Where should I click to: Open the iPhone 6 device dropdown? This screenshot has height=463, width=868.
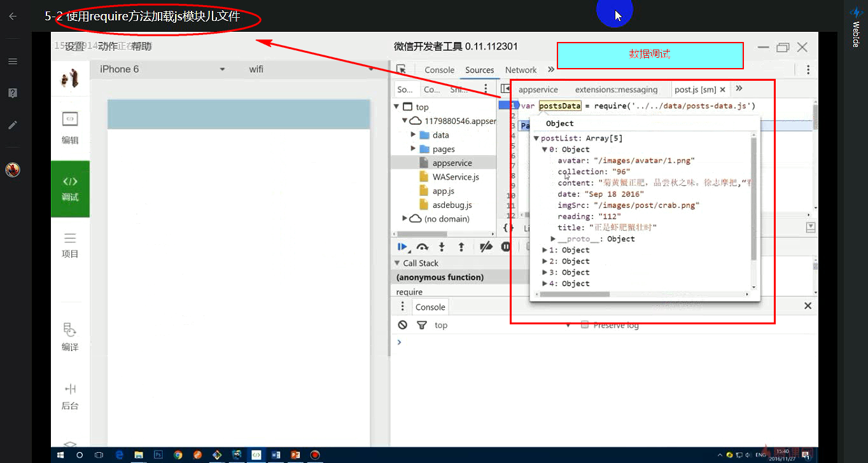[x=162, y=69]
